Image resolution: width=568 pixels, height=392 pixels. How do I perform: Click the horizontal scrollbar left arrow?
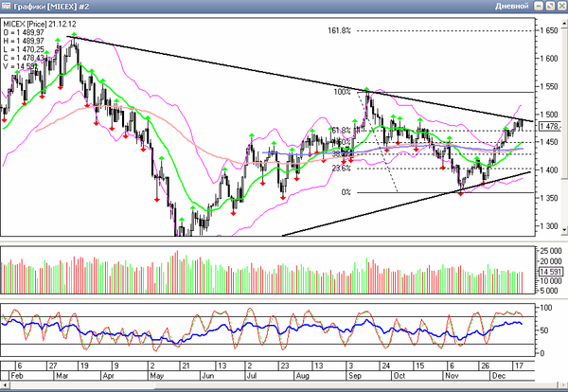(x=5, y=385)
